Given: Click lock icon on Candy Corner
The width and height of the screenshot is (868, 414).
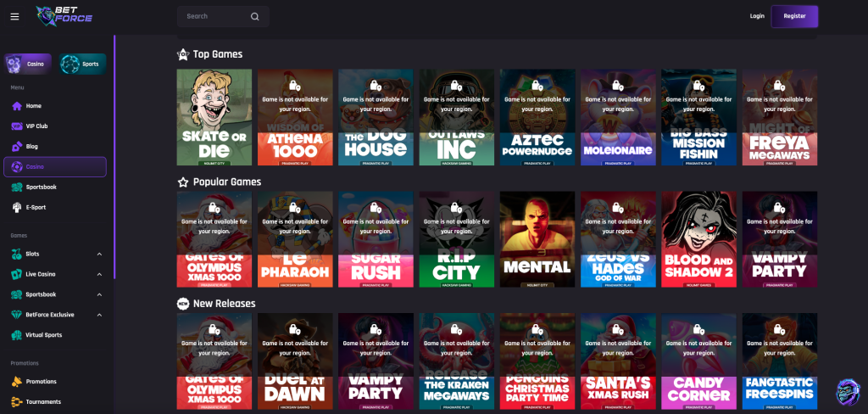Looking at the screenshot, I should [x=699, y=330].
